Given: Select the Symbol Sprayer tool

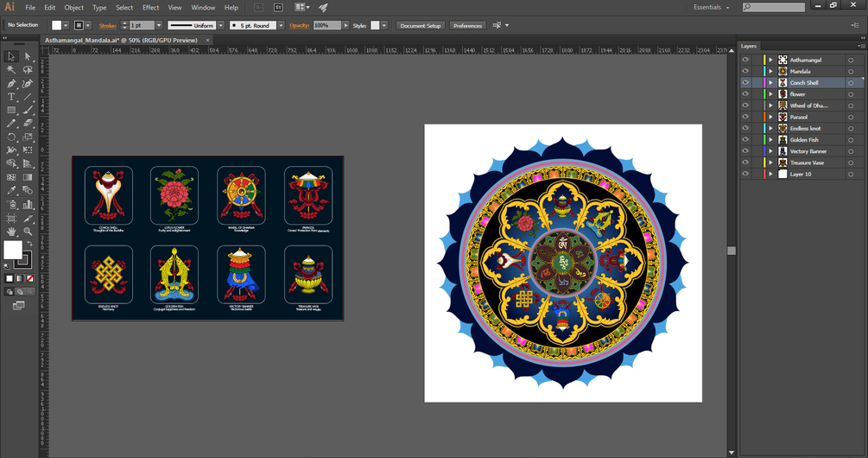Looking at the screenshot, I should tap(11, 204).
